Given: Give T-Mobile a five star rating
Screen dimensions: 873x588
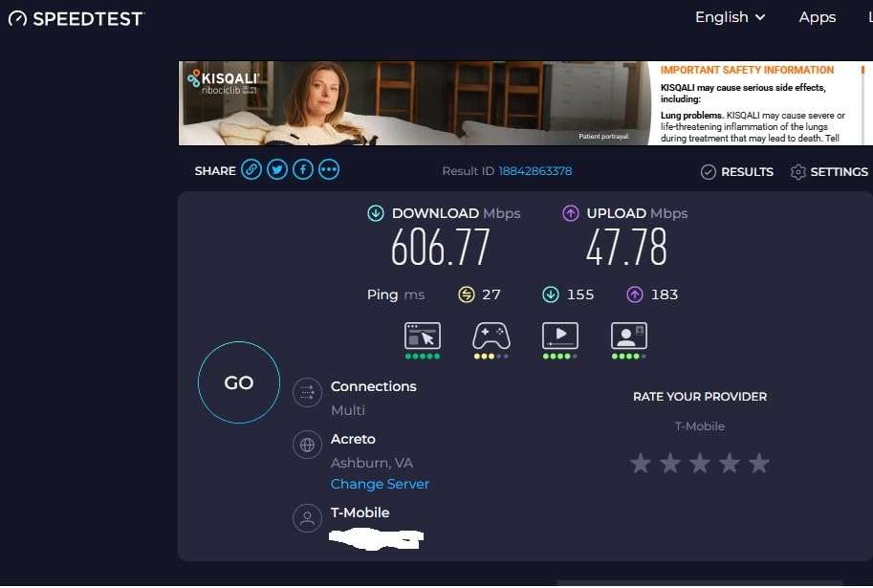Looking at the screenshot, I should pyautogui.click(x=758, y=463).
